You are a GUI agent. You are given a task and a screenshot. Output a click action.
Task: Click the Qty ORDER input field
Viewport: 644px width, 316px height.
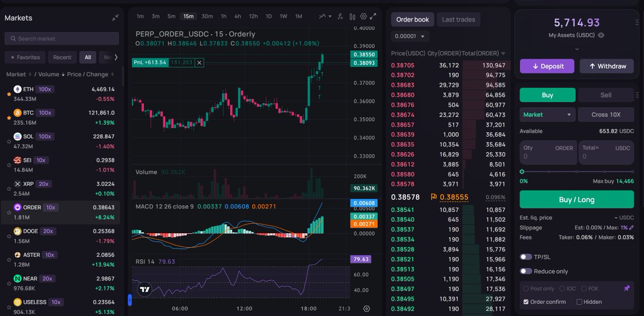click(x=548, y=152)
